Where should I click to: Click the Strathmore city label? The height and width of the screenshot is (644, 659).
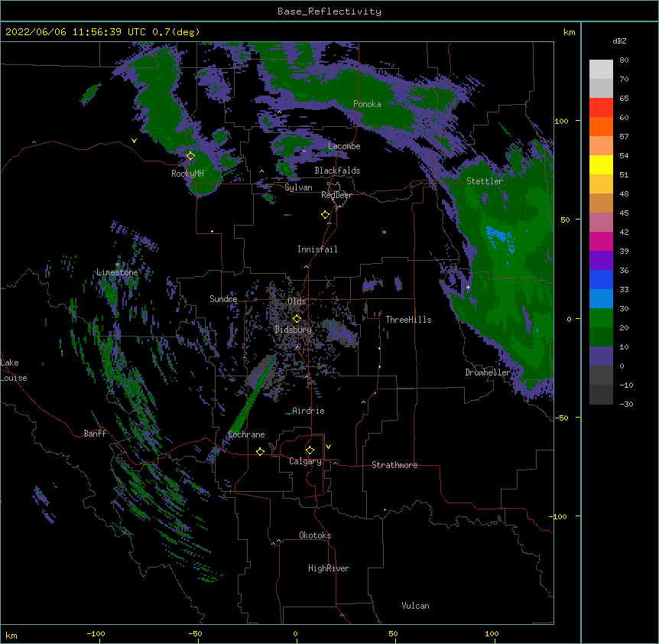[x=394, y=465]
